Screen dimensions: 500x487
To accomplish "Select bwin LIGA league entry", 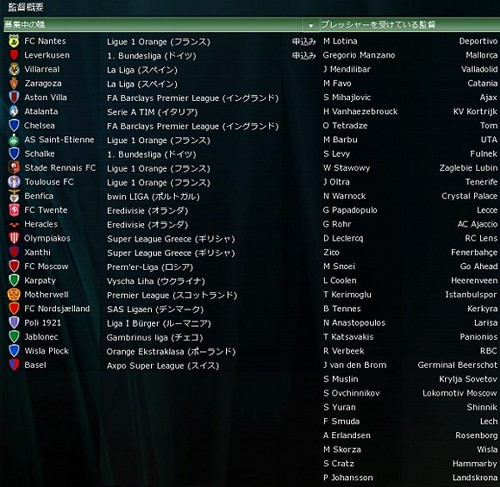I will [153, 197].
